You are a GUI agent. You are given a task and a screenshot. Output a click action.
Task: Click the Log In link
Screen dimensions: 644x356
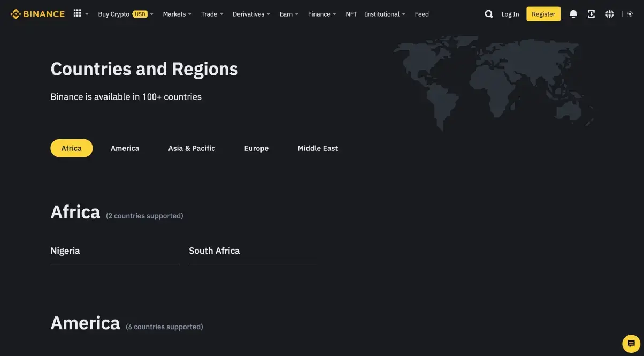[x=510, y=14]
